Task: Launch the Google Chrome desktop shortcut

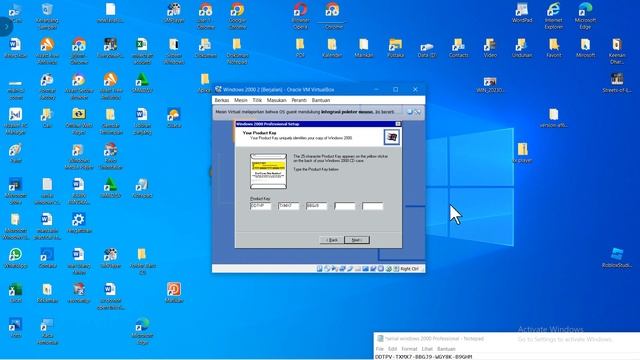Action: (x=237, y=16)
